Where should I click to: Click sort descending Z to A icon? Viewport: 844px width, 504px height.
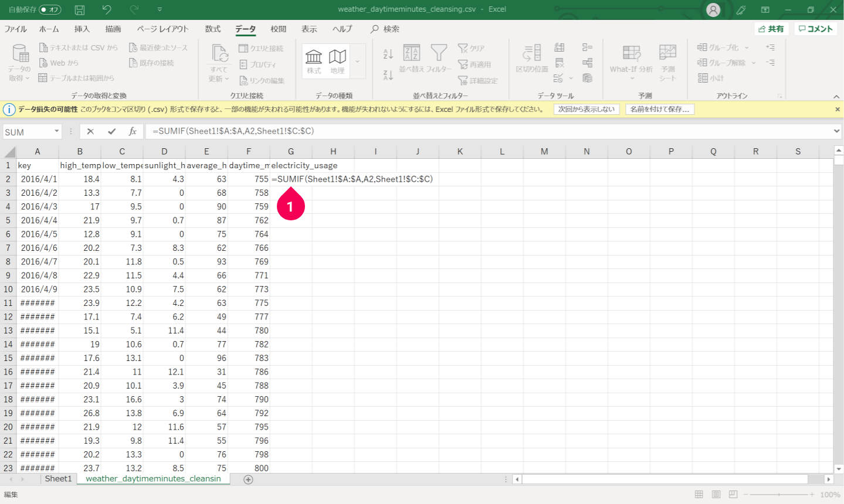(x=388, y=74)
